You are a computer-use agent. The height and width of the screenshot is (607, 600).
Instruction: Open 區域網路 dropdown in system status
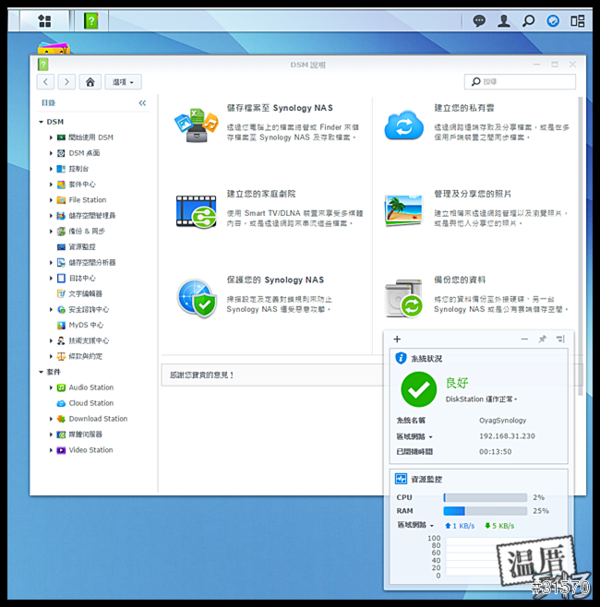click(x=415, y=437)
